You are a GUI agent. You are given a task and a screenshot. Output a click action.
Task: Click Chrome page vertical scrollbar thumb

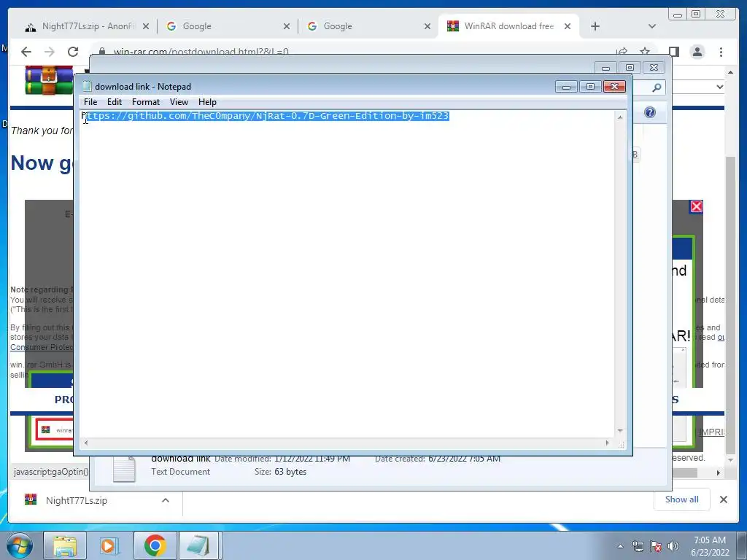[x=730, y=305]
